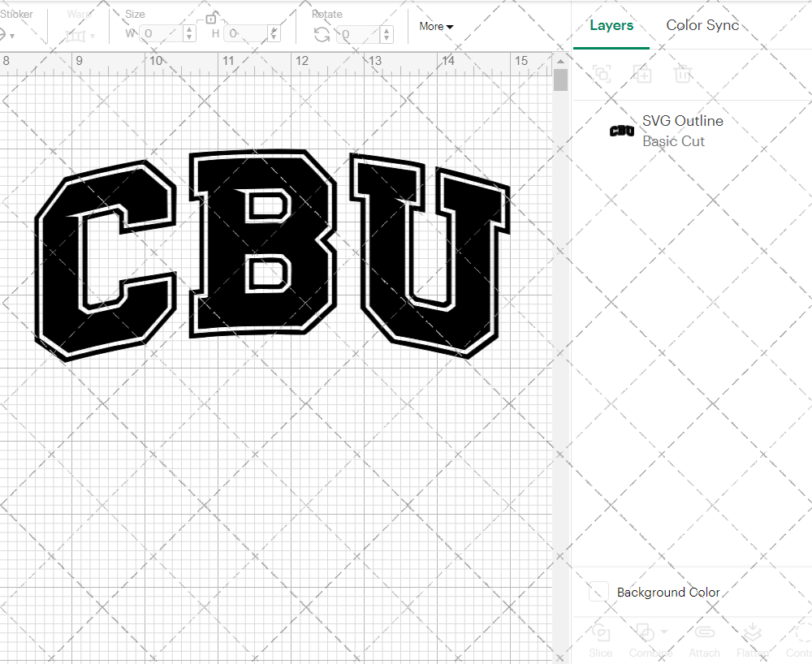Select the SVG Outline Basic Cut layer

682,130
